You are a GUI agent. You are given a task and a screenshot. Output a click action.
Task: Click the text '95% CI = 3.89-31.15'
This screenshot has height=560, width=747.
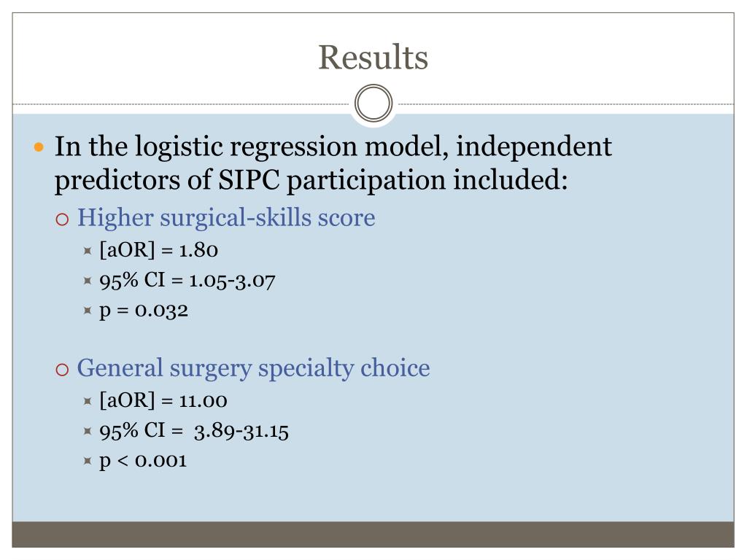(x=194, y=431)
